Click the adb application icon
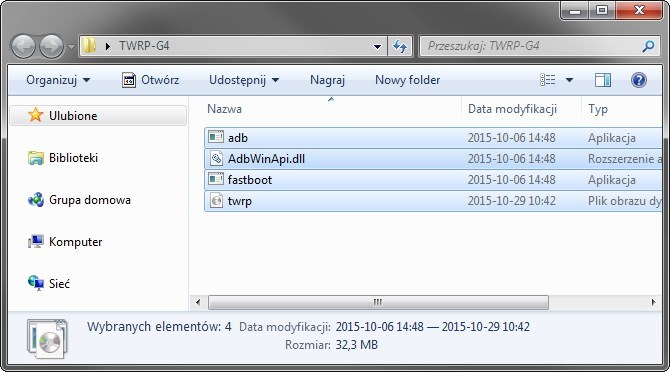 tap(216, 137)
